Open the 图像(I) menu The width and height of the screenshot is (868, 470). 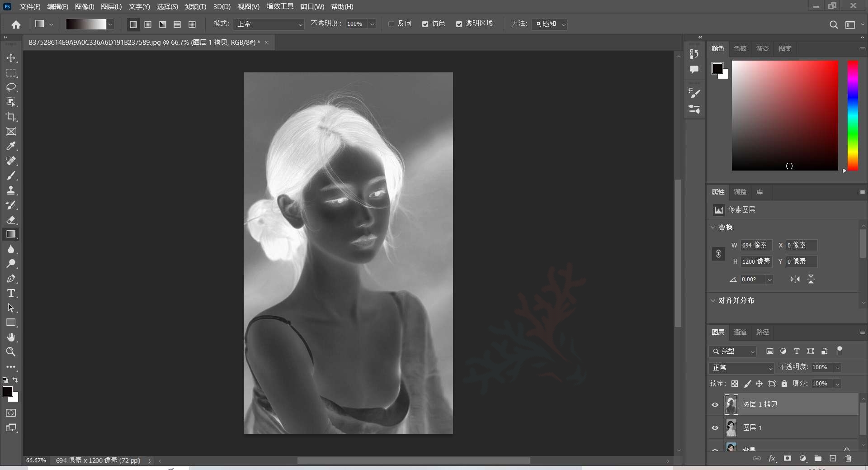tap(85, 7)
